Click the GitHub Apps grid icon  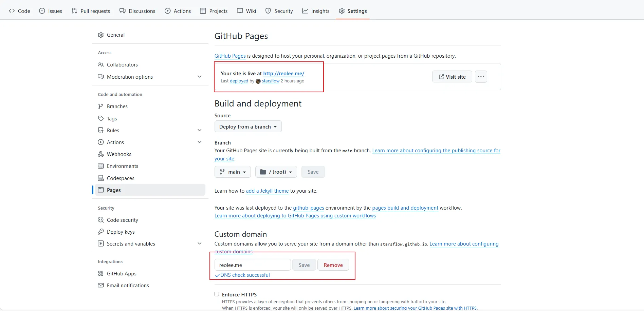(x=101, y=274)
